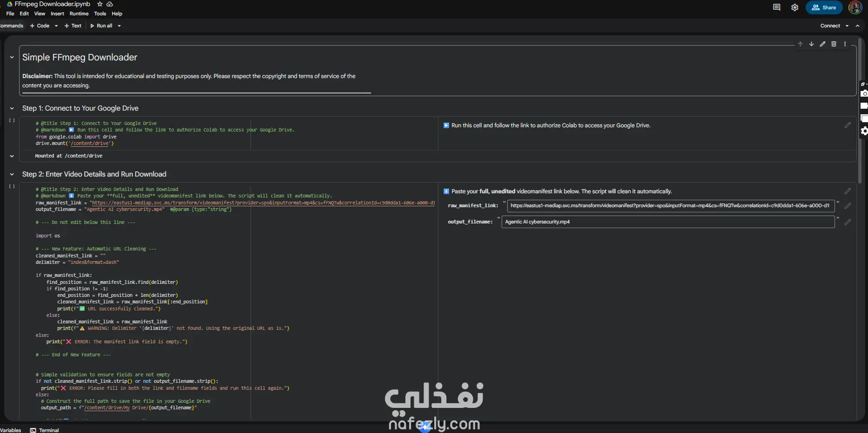Click pencil icon beside raw_manifest_link field

tap(848, 206)
